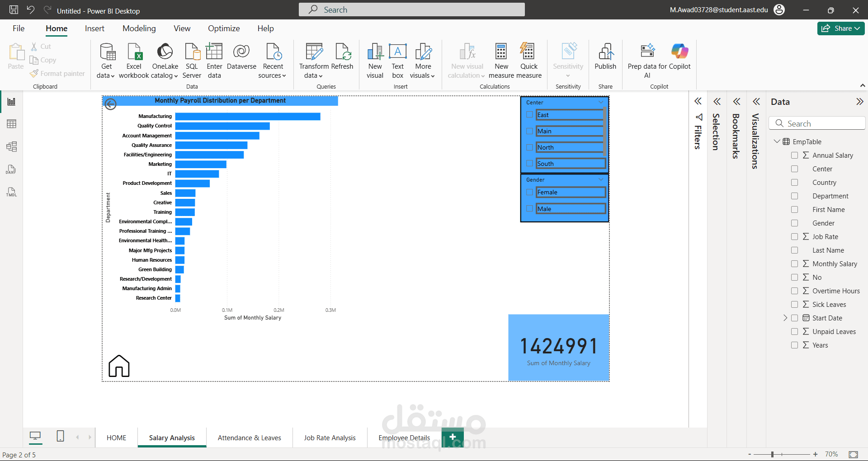This screenshot has height=461, width=868.
Task: Tick the Female gender slicer checkbox
Action: pyautogui.click(x=529, y=192)
